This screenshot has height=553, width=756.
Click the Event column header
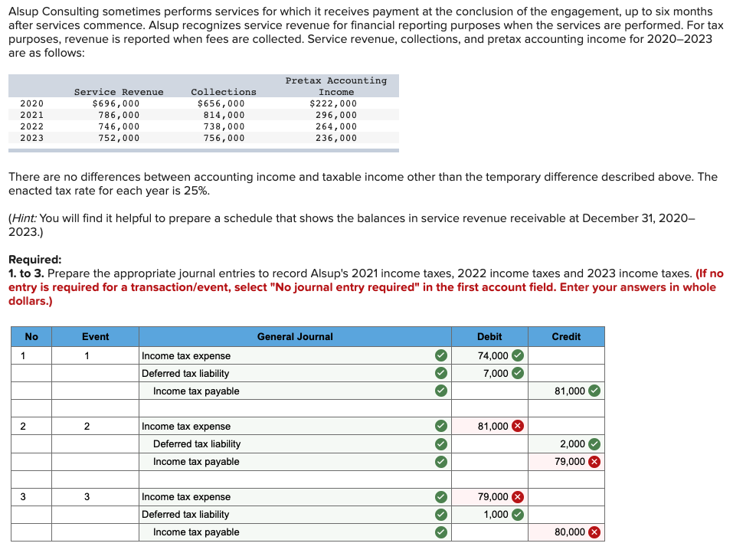tap(96, 336)
